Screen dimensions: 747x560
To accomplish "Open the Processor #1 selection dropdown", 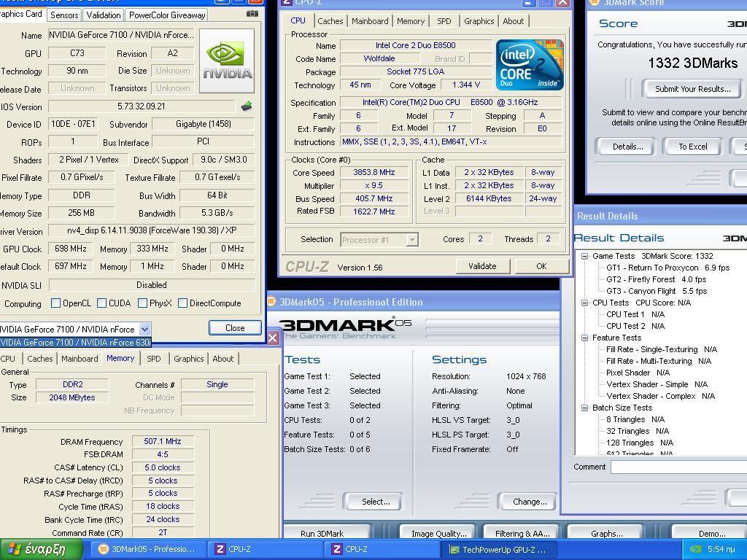I will tap(412, 239).
